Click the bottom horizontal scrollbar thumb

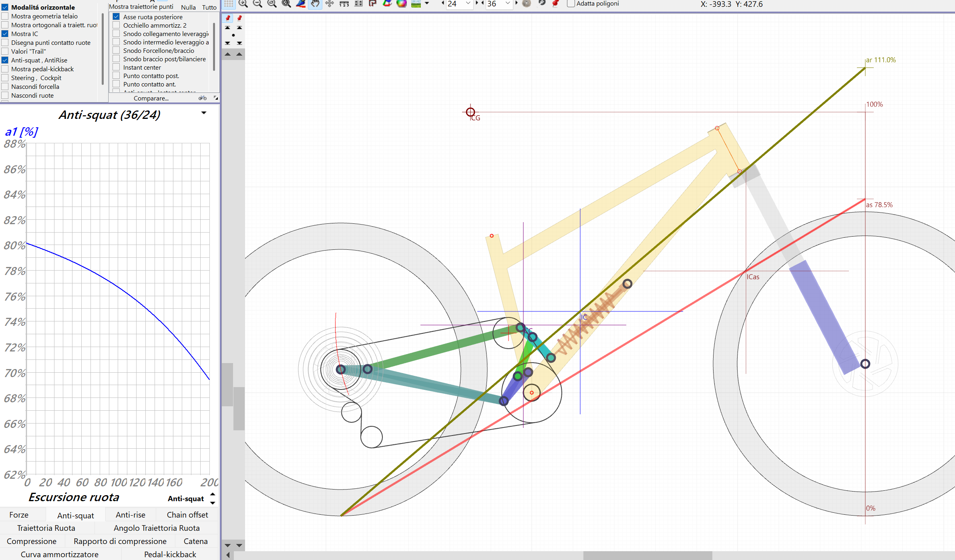pyautogui.click(x=647, y=556)
